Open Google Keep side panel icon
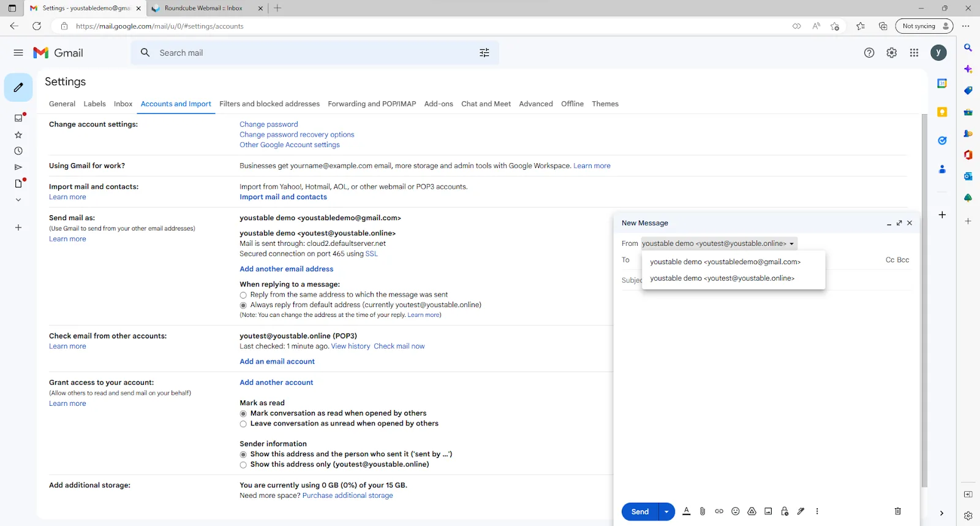 click(x=942, y=112)
